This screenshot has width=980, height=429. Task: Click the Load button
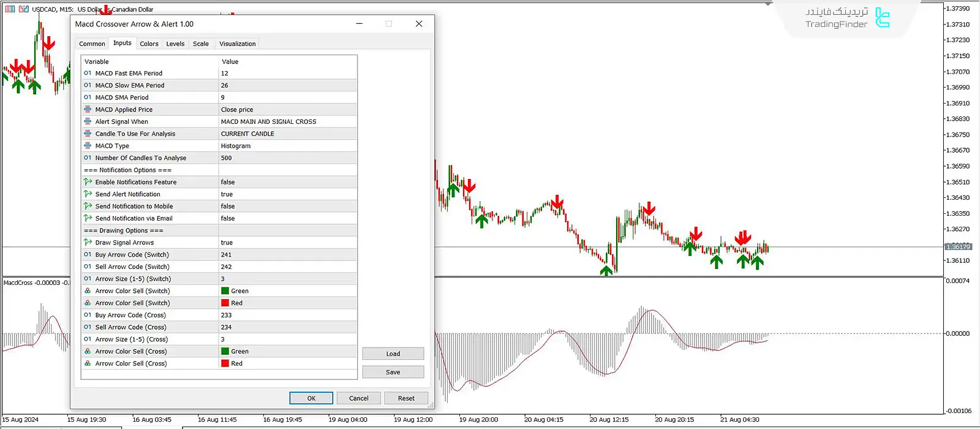point(393,354)
